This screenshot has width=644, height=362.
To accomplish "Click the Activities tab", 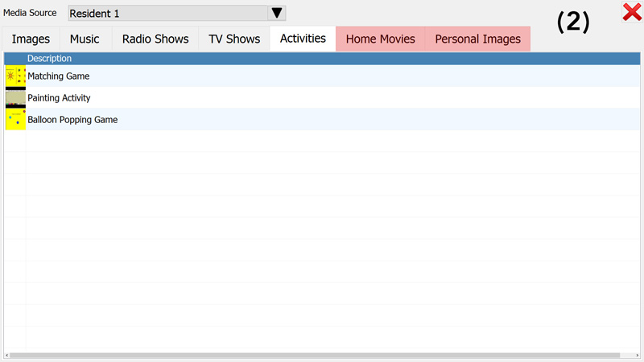I will [x=303, y=39].
